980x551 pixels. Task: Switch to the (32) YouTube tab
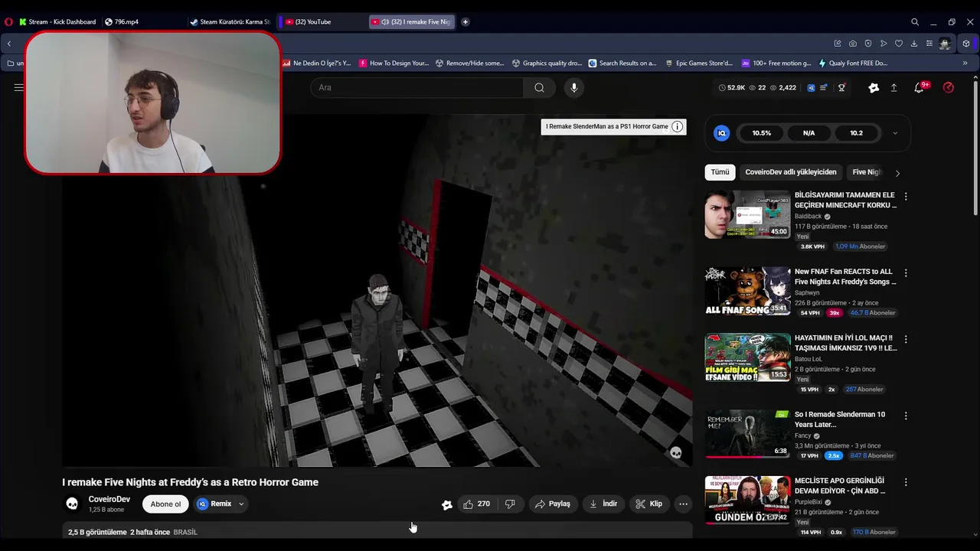coord(322,22)
